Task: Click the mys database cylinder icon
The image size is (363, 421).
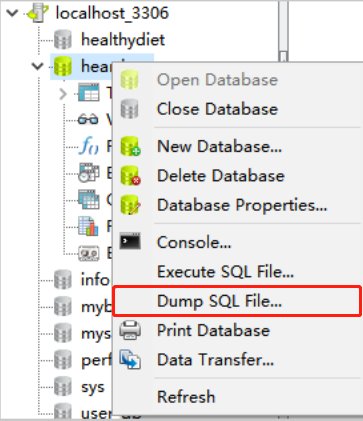Action: coord(63,333)
